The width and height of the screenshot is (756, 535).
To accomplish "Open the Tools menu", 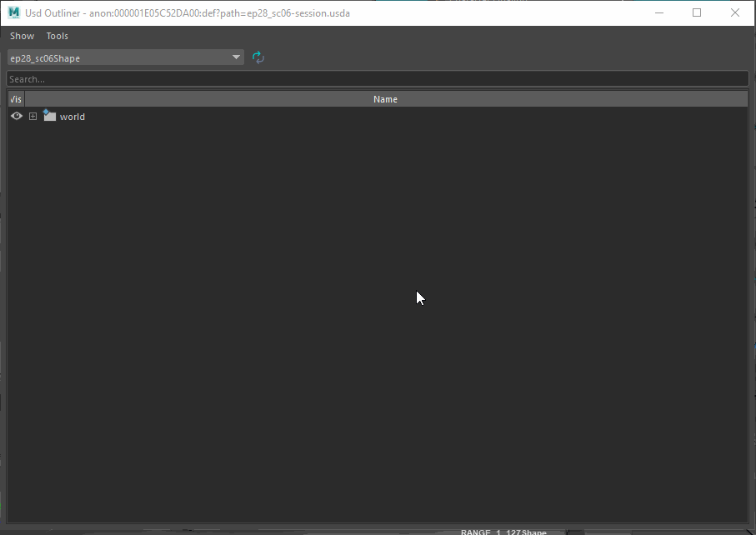I will tap(58, 36).
